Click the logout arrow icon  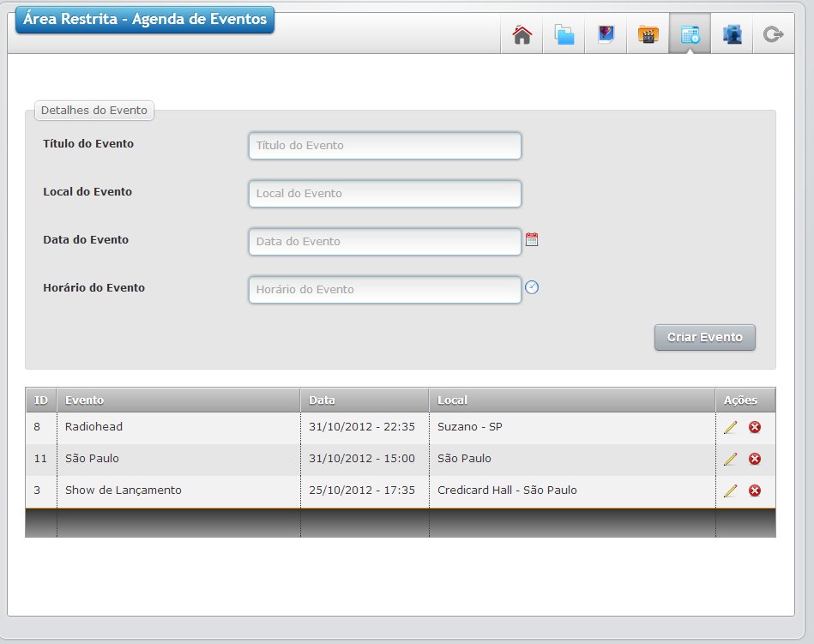[773, 35]
